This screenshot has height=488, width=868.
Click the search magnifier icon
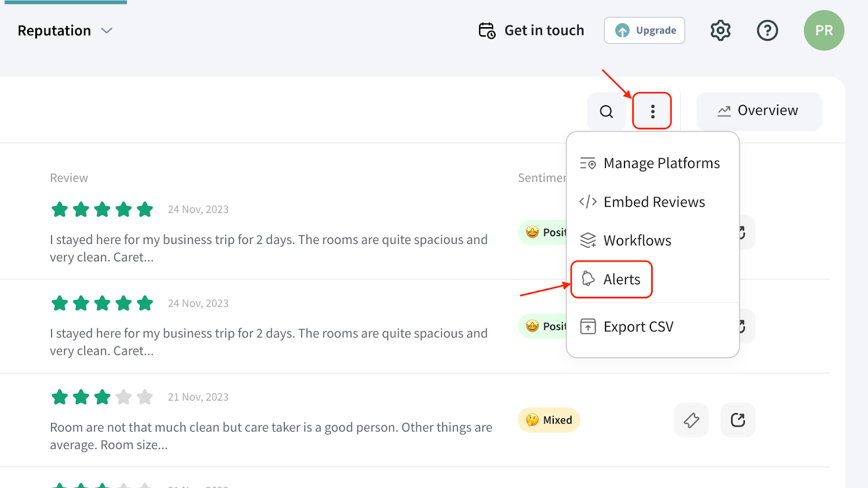606,112
